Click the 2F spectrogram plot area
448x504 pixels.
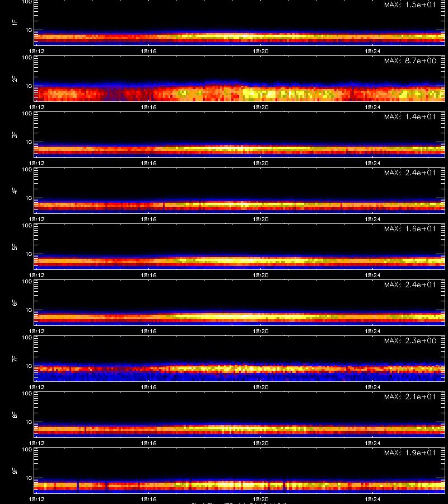(240, 79)
